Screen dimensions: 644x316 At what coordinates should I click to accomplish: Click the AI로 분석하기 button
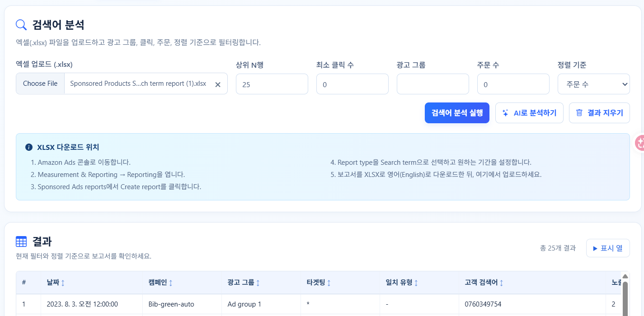pos(529,113)
